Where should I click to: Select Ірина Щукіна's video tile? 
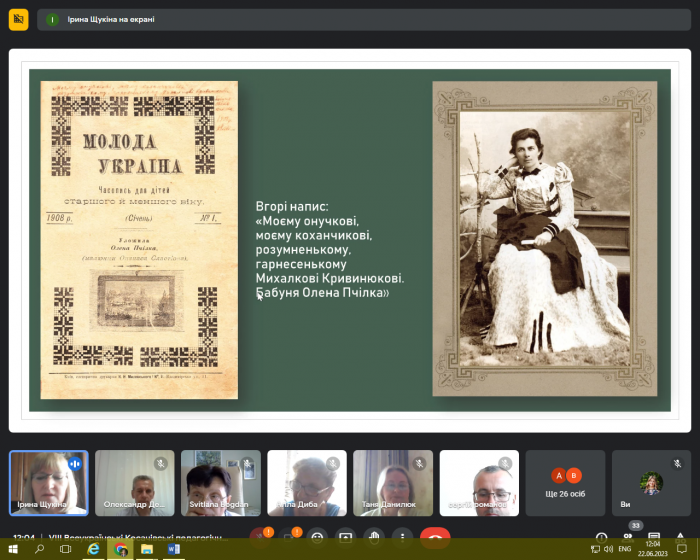(x=48, y=482)
